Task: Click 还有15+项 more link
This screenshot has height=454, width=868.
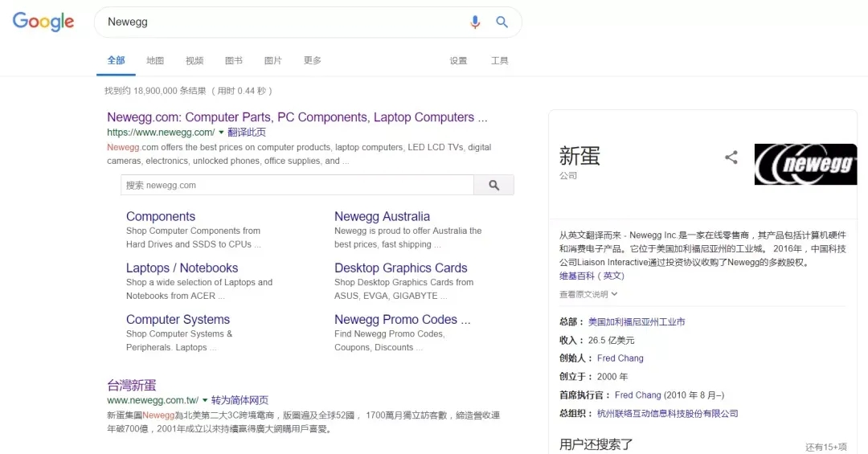Action: click(x=826, y=447)
